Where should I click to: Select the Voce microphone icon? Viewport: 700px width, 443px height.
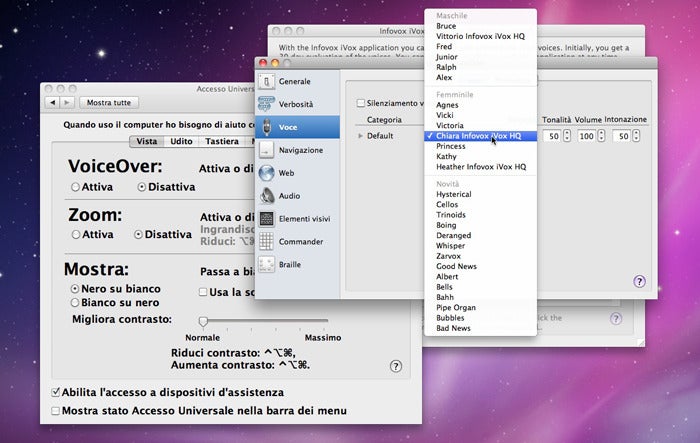pos(267,127)
